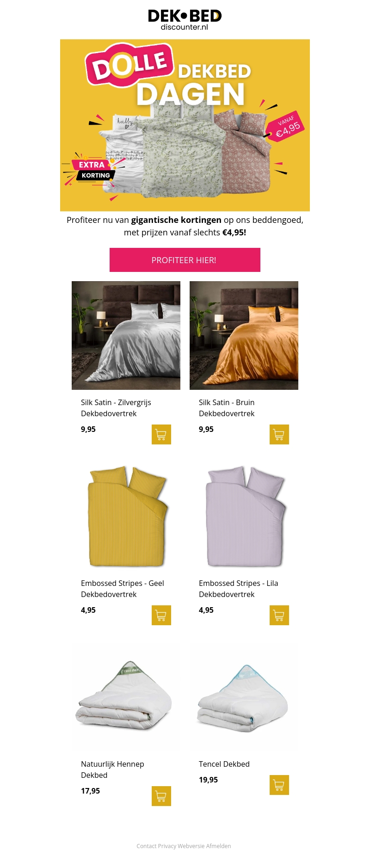Screen dimensions: 370x868
Task: Open the yellow striped duvet cover image
Action: 126,516
